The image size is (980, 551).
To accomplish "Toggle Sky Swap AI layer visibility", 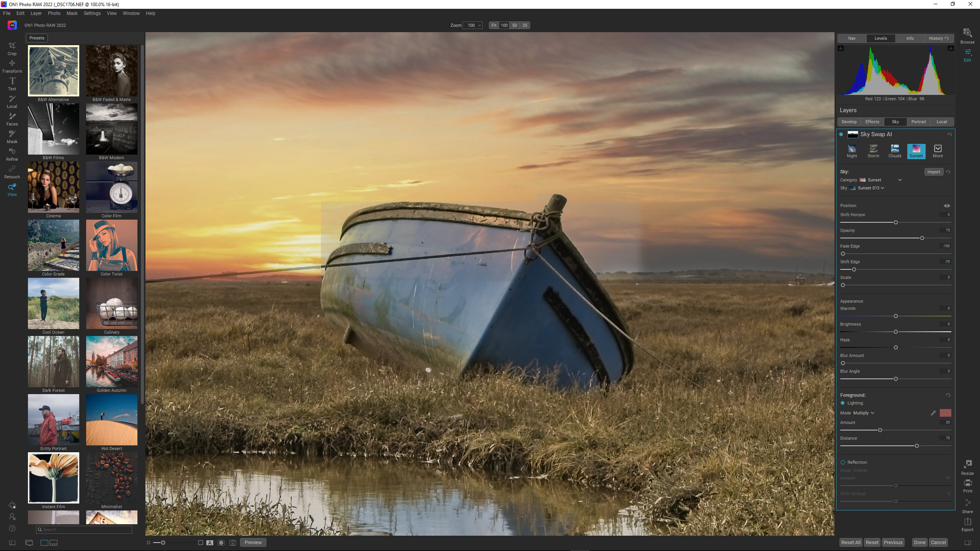I will pos(841,134).
